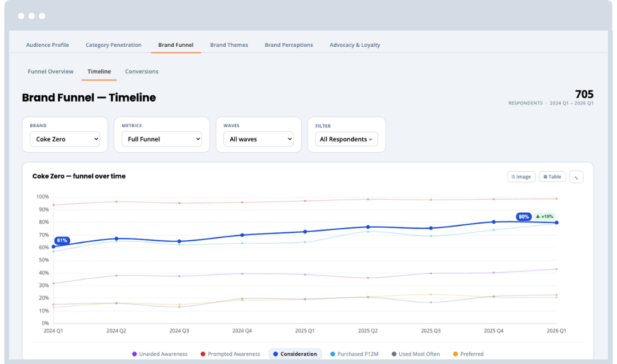
Task: Click Consideration data point at 2024 Q2
Action: pos(117,238)
